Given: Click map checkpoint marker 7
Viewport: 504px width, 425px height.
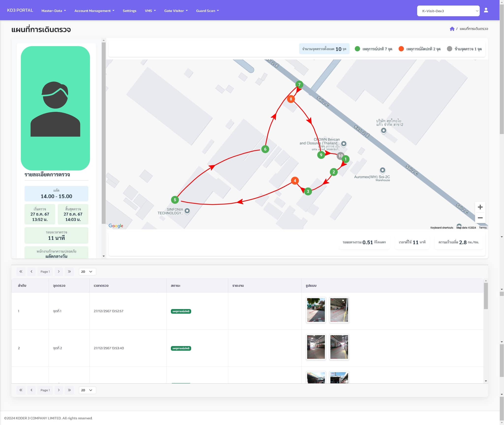Looking at the screenshot, I should pos(299,84).
